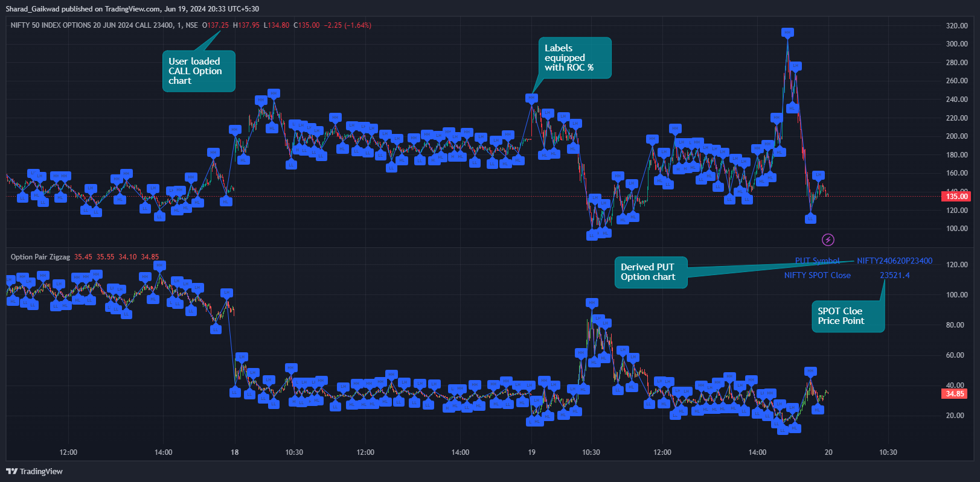
Task: Click the high value H137.95
Action: tap(246, 25)
